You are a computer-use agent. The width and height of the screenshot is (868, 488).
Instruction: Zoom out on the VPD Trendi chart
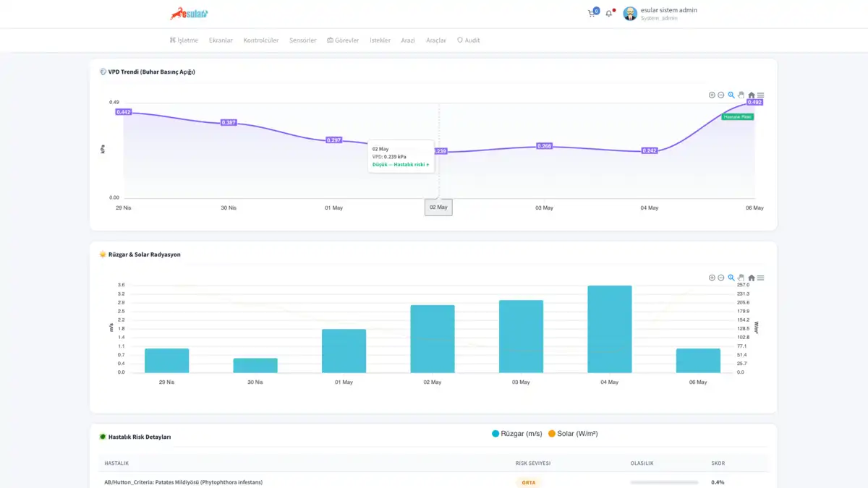(721, 95)
